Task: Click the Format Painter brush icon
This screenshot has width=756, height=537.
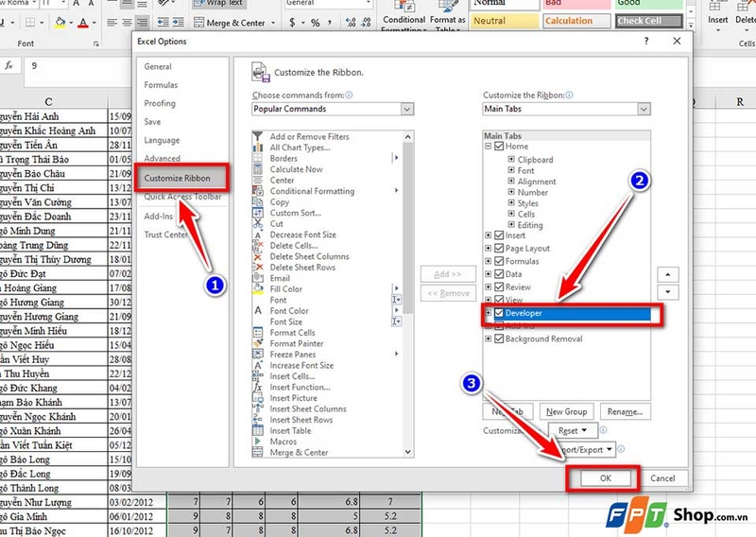Action: point(258,343)
